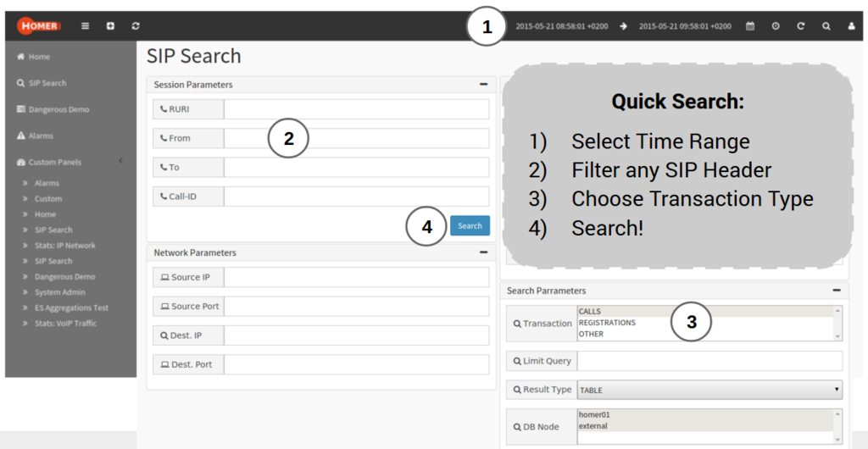Click the RURI input field

point(356,109)
